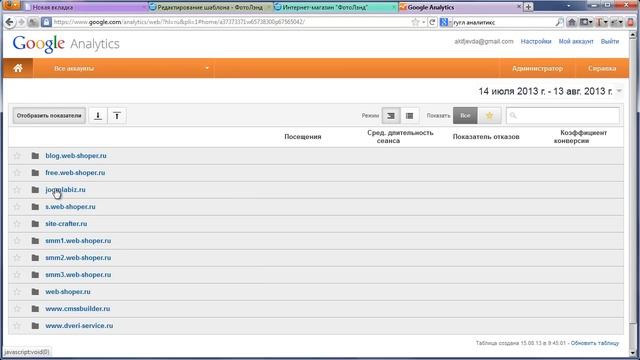The height and width of the screenshot is (360, 640).
Task: Click browser forward arrow
Action: point(22,22)
